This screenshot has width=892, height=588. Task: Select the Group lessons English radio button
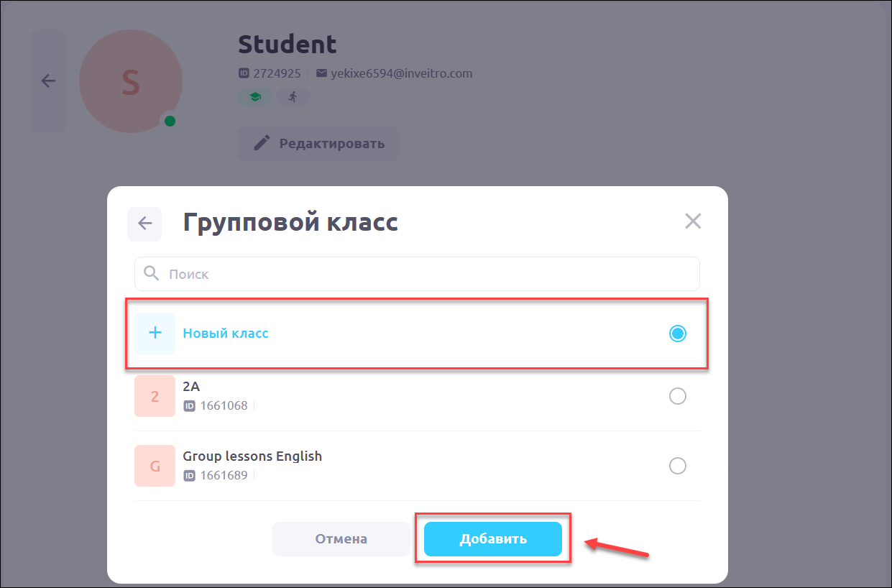[x=677, y=466]
